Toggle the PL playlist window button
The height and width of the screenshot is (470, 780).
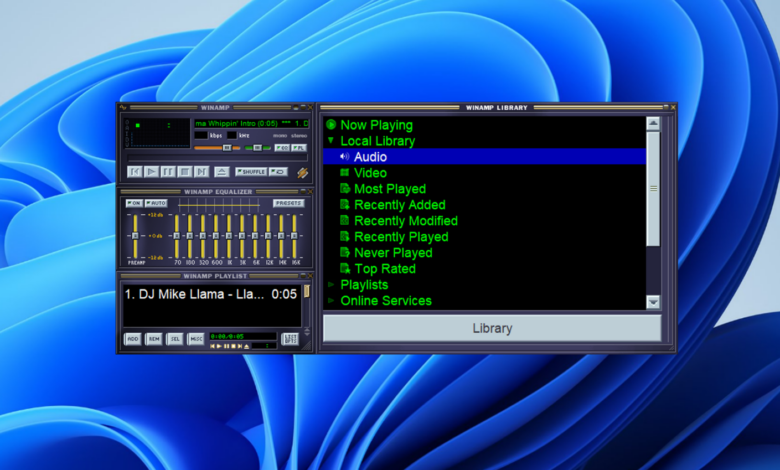pyautogui.click(x=299, y=148)
